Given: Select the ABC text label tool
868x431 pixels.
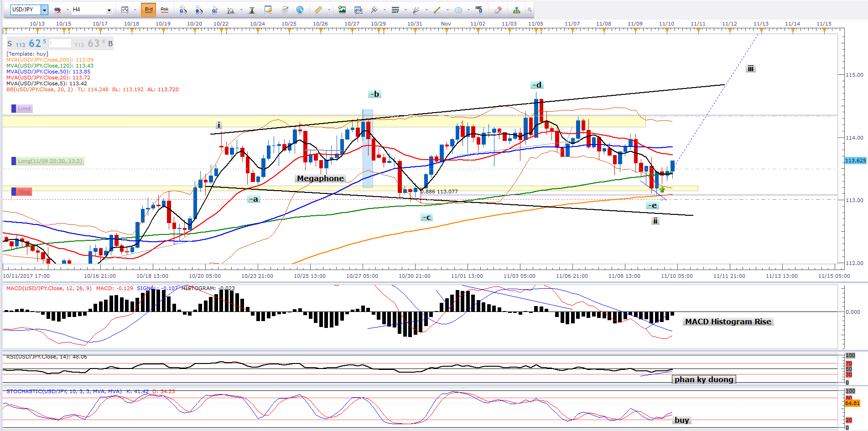Looking at the screenshot, I should pos(478,10).
